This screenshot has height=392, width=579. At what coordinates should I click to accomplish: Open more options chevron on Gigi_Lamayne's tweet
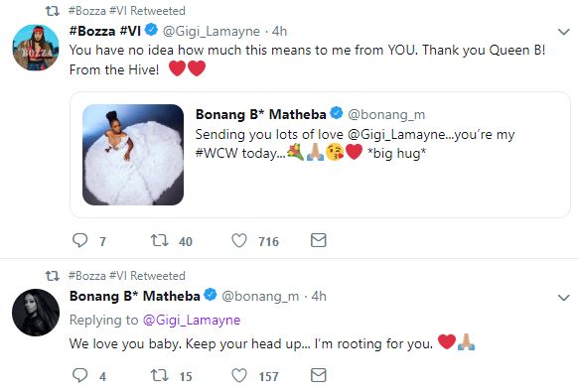click(563, 32)
